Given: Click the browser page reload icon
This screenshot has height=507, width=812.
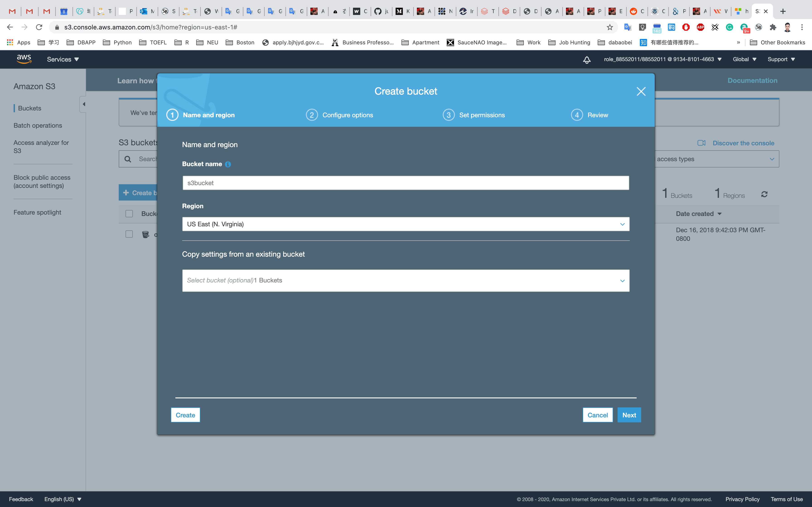Looking at the screenshot, I should tap(39, 27).
